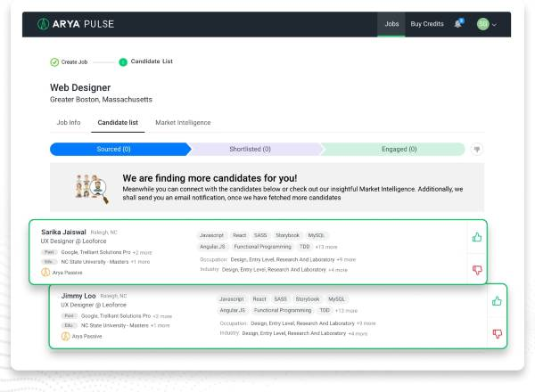Show Engaged (0) candidates stage
The image size is (535, 392).
click(392, 149)
